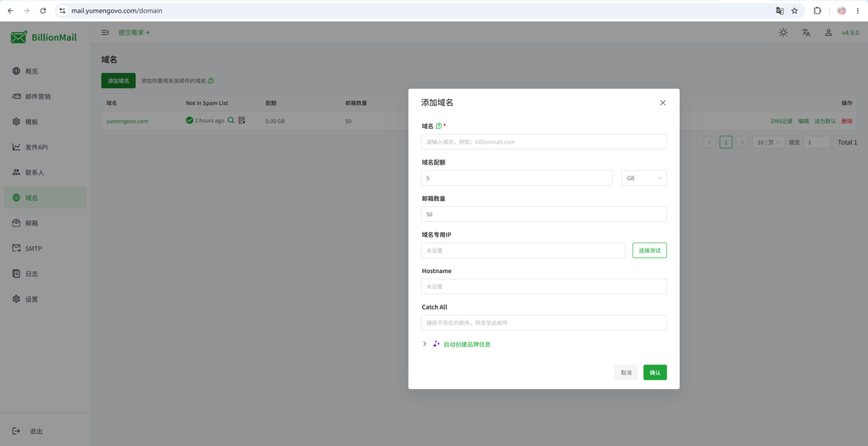Screen dimensions: 868x446
Task: Click the previous page arrow
Action: 709,142
